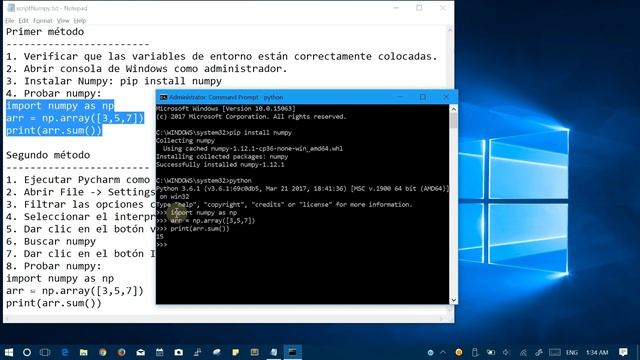This screenshot has width=640, height=360.
Task: Click the '8. Probar numpy:' line in Notepad
Action: tap(53, 266)
